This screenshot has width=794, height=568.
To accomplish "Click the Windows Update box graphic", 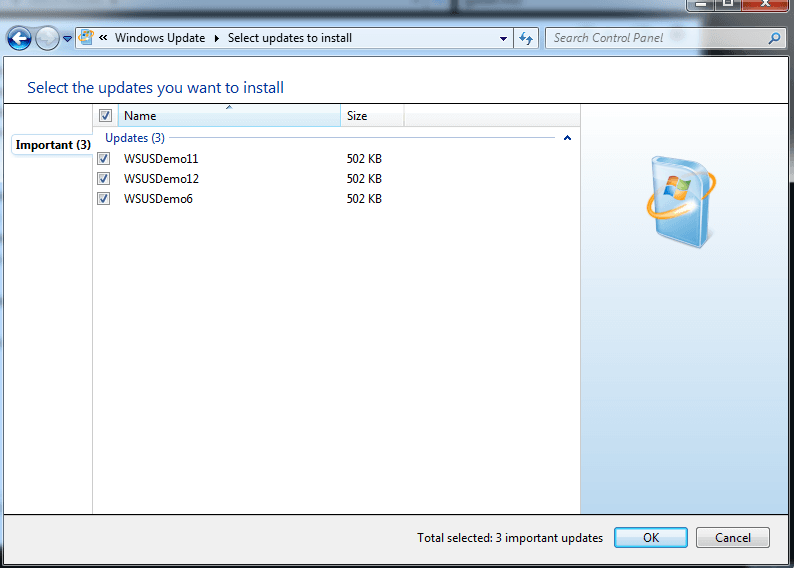I will click(681, 201).
